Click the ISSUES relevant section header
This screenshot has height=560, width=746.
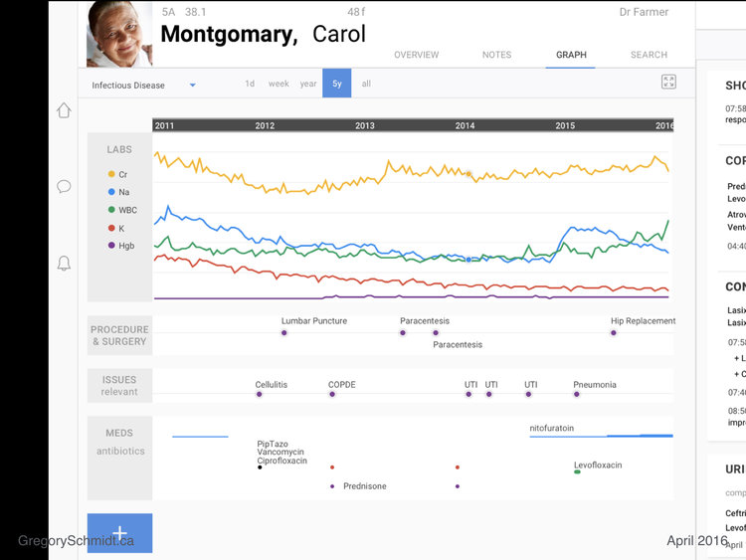[119, 385]
